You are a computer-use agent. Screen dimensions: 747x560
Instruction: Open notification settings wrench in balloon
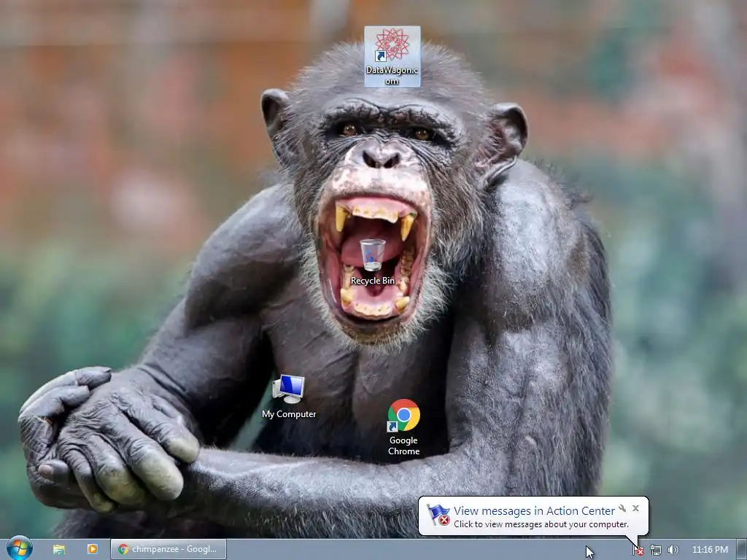(x=622, y=508)
